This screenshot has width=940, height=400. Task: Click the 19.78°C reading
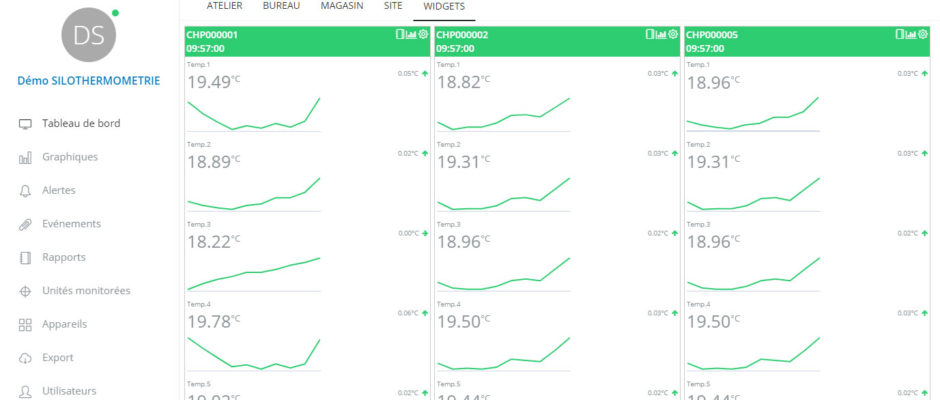(x=213, y=321)
